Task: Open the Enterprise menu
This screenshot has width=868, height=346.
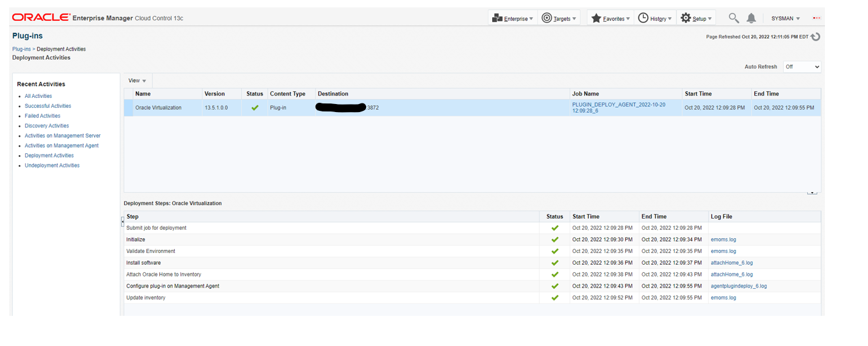Action: point(513,18)
